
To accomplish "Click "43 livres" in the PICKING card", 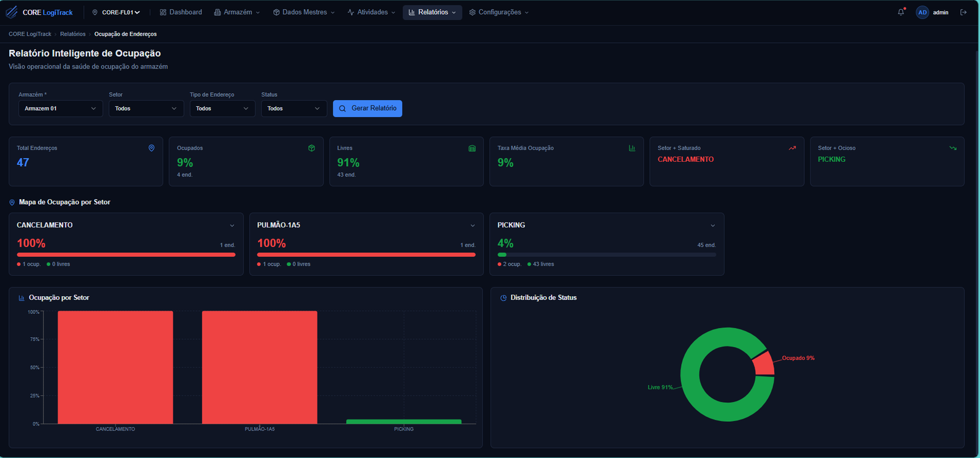I will pyautogui.click(x=543, y=264).
